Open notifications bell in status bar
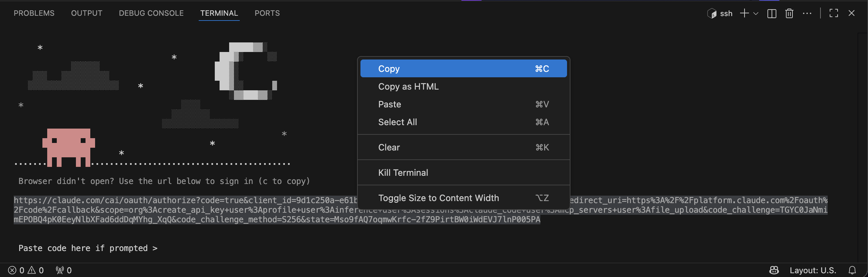 852,270
